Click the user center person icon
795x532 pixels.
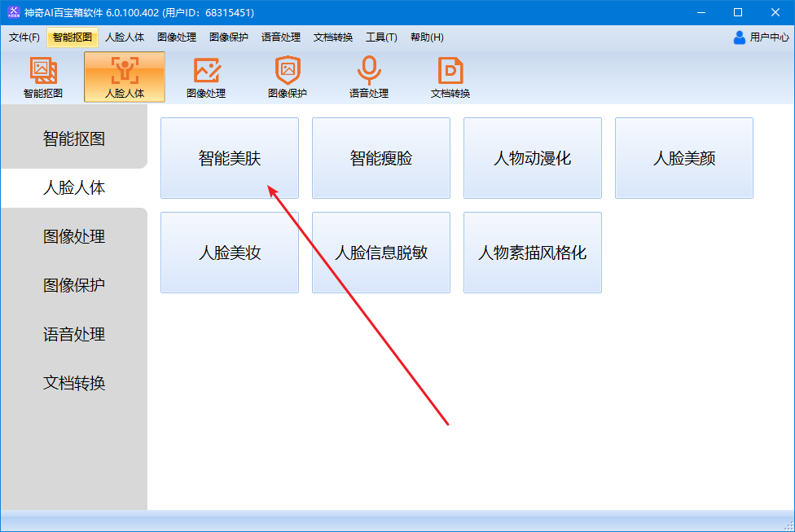tap(740, 37)
